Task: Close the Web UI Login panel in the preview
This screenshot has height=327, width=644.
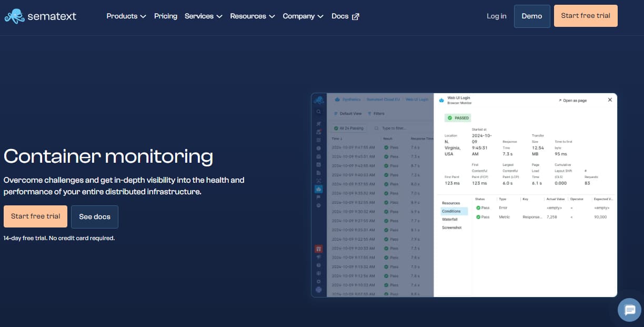Action: [x=610, y=100]
